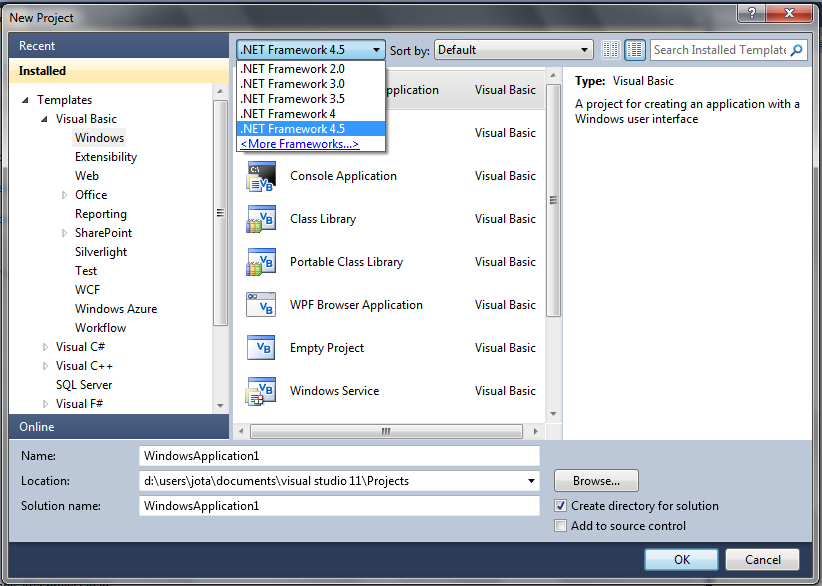
Task: Enable Add to source control checkbox
Action: (x=560, y=526)
